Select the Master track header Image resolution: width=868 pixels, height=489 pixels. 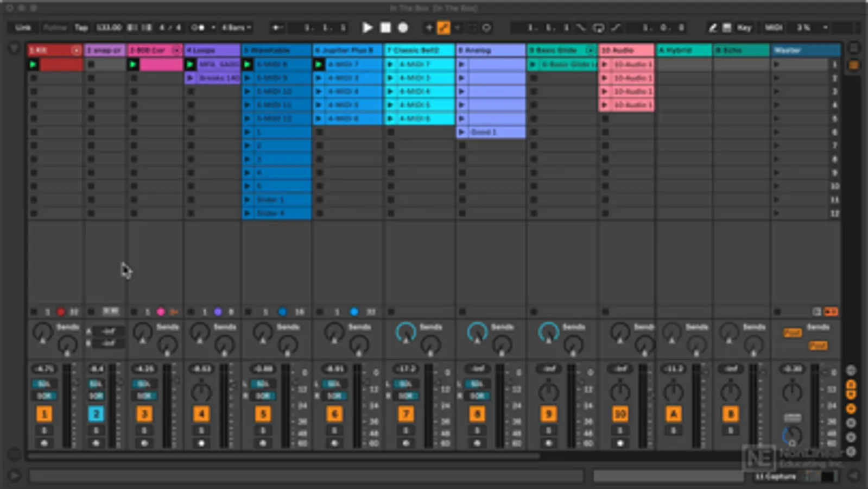(x=805, y=51)
